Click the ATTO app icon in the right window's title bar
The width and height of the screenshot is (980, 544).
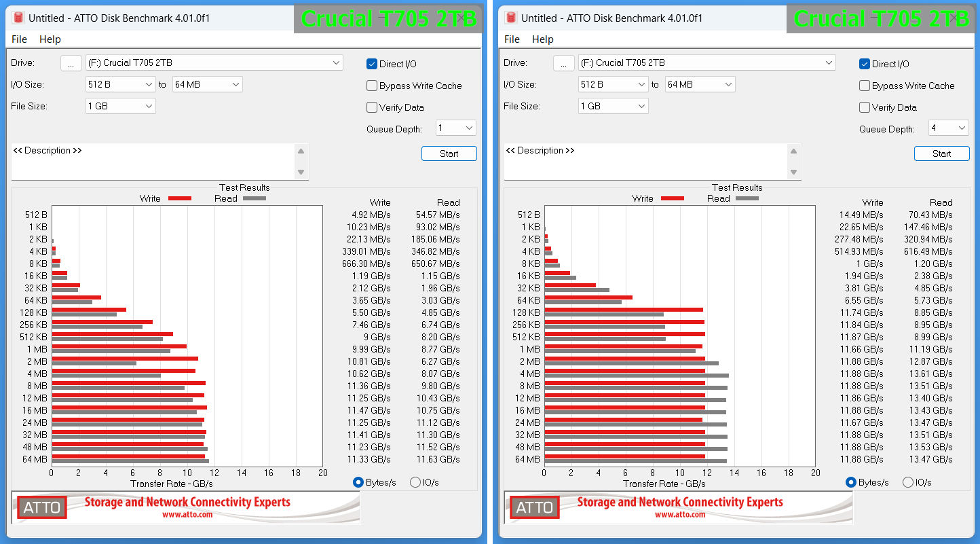click(510, 18)
